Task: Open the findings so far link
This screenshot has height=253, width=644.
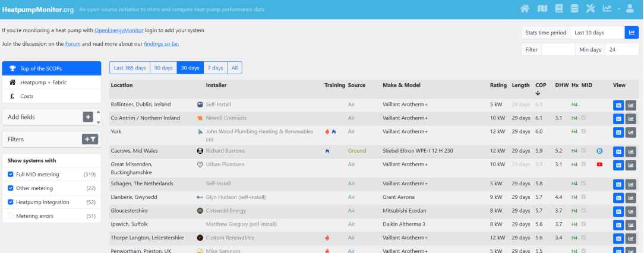Action: (x=160, y=43)
